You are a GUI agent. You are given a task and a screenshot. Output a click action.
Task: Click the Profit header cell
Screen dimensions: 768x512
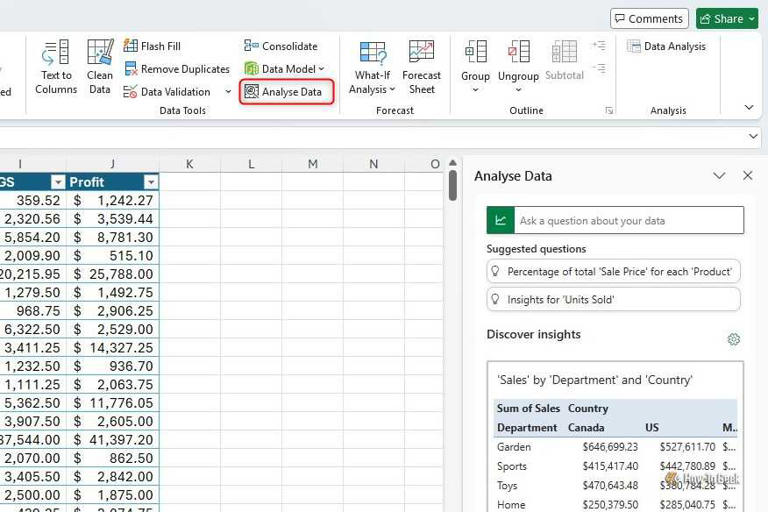pyautogui.click(x=113, y=182)
